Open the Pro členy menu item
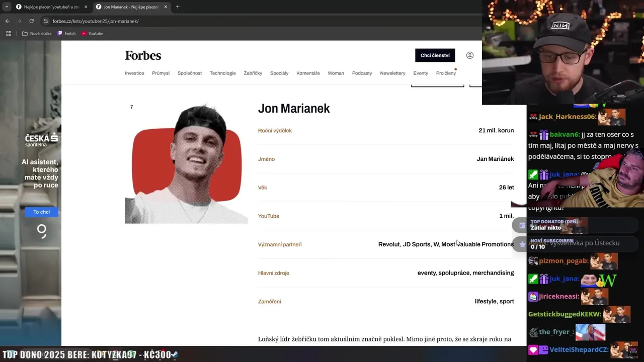 click(x=446, y=73)
